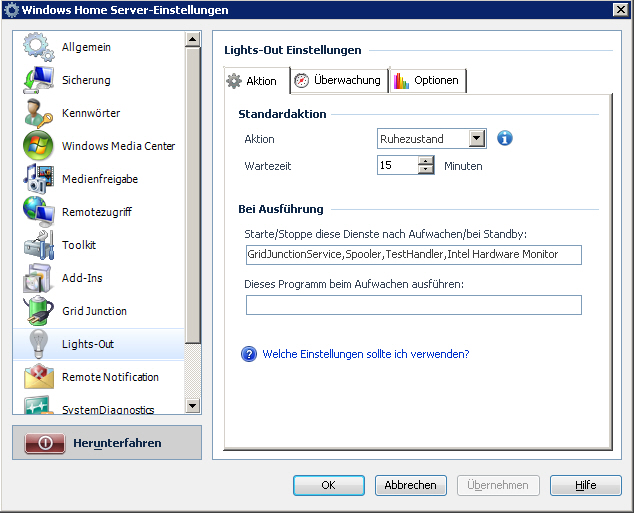The image size is (634, 513).
Task: Click the blue info icon beside Aktion
Action: [x=505, y=138]
